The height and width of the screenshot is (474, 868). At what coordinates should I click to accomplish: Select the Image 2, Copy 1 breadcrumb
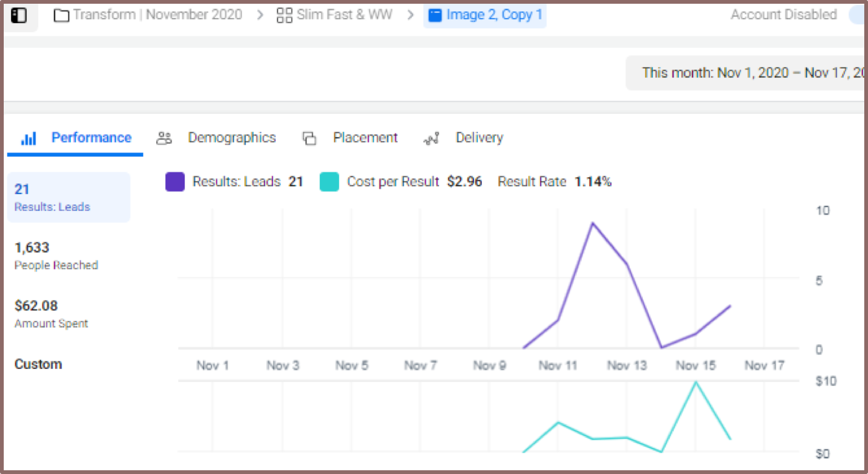(x=485, y=15)
